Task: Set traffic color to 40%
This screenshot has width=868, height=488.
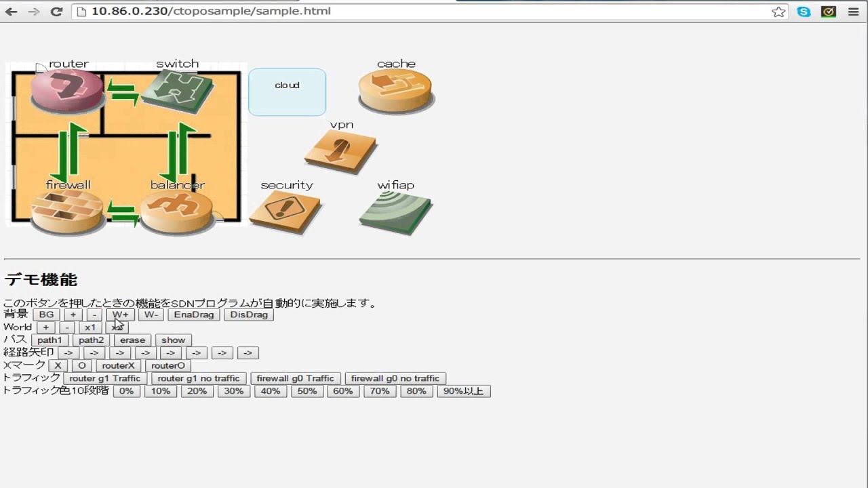Action: (x=271, y=391)
